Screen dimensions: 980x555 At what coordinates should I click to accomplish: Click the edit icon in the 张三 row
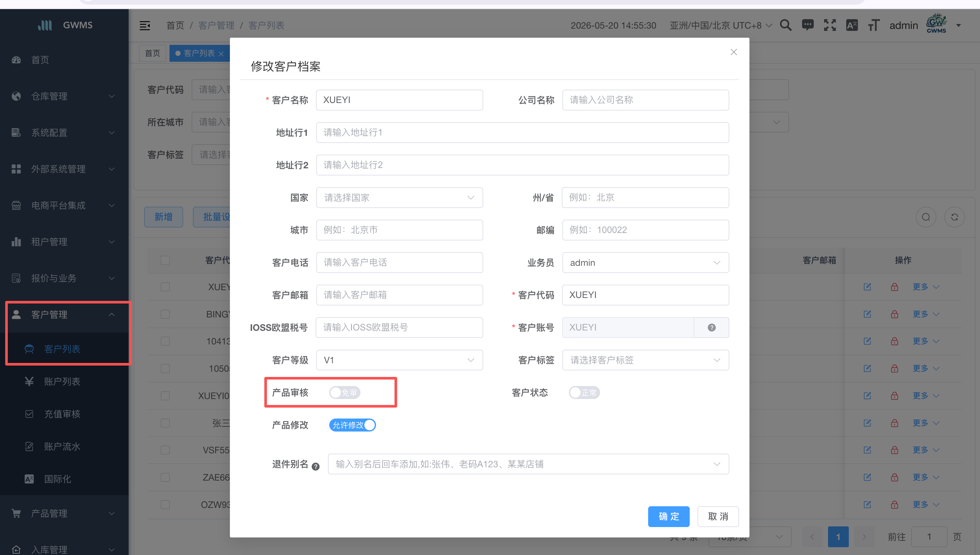coord(867,423)
